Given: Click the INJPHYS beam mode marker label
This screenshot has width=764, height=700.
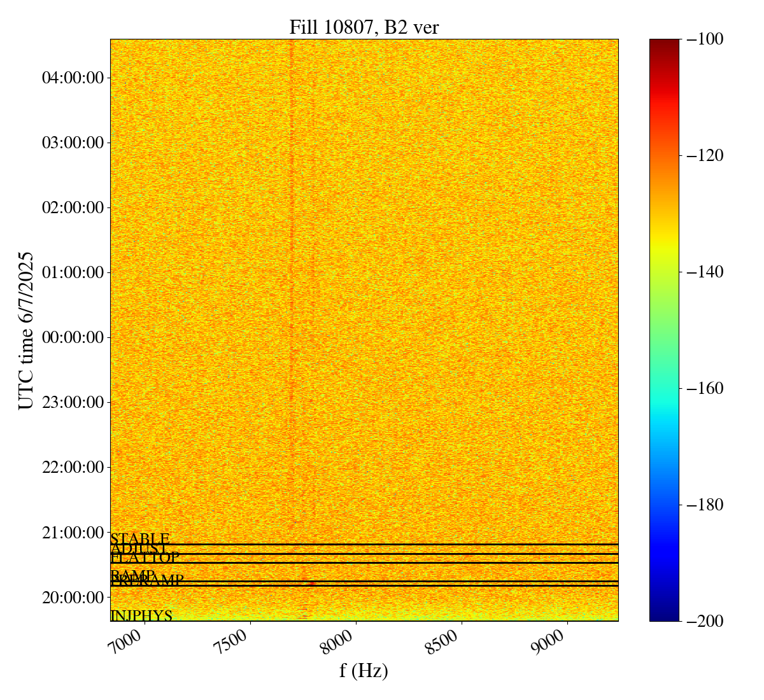Looking at the screenshot, I should pos(141,616).
